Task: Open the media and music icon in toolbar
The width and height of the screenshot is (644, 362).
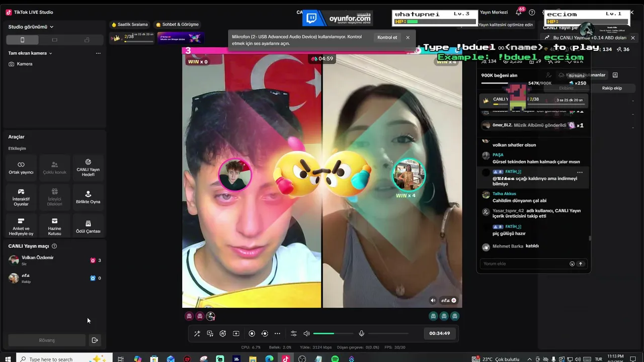Action: pos(210,333)
